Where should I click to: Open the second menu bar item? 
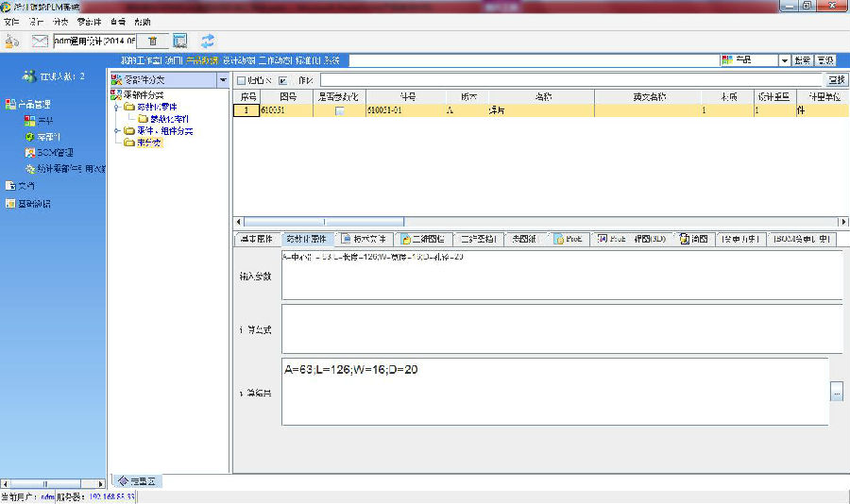click(x=36, y=20)
